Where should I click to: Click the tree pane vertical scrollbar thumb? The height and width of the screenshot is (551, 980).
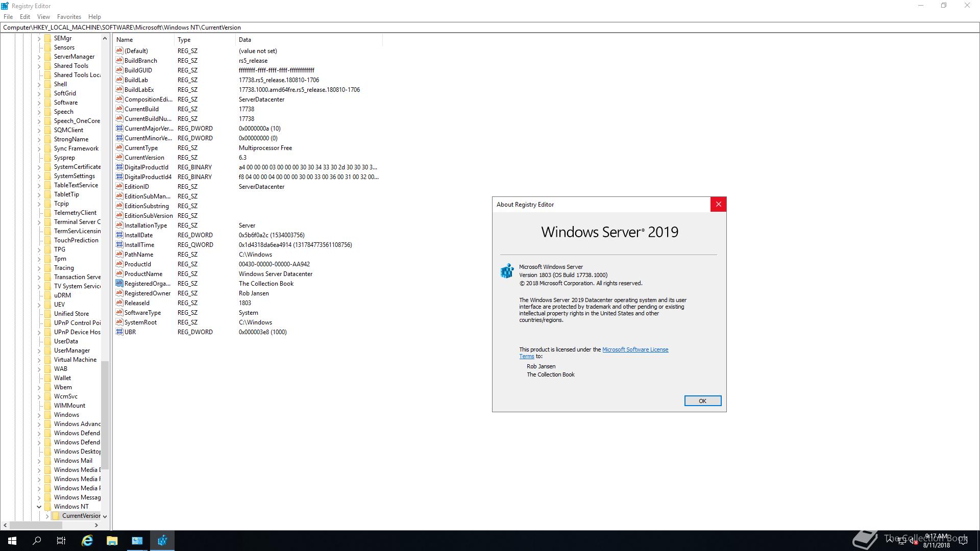tap(105, 415)
